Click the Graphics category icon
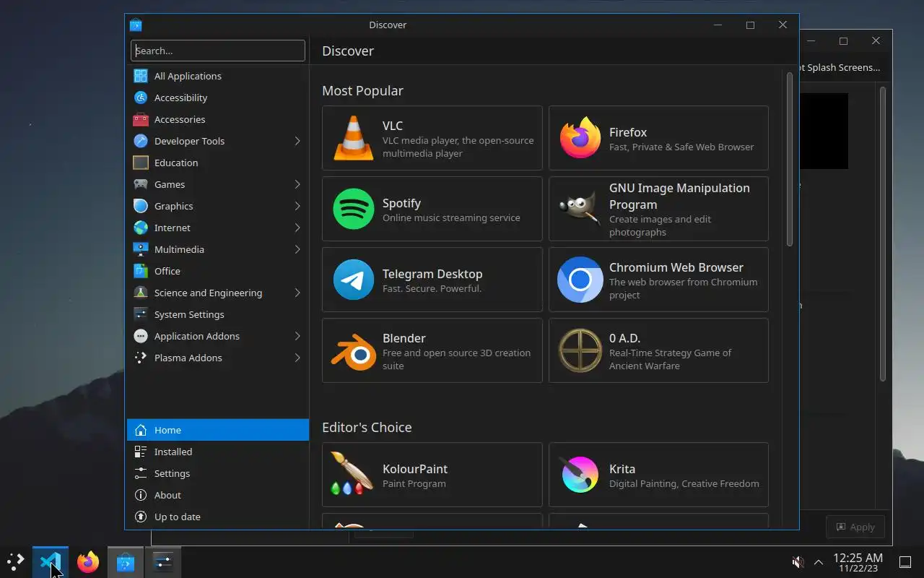This screenshot has height=578, width=924. coord(141,206)
